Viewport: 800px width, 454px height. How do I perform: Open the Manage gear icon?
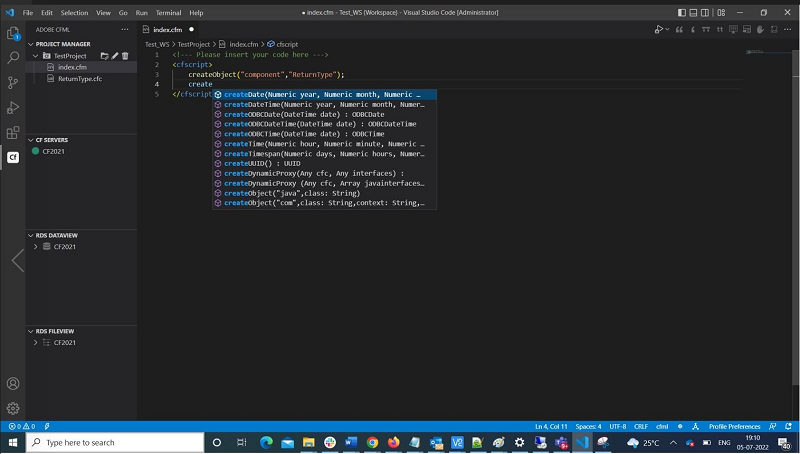(x=13, y=408)
